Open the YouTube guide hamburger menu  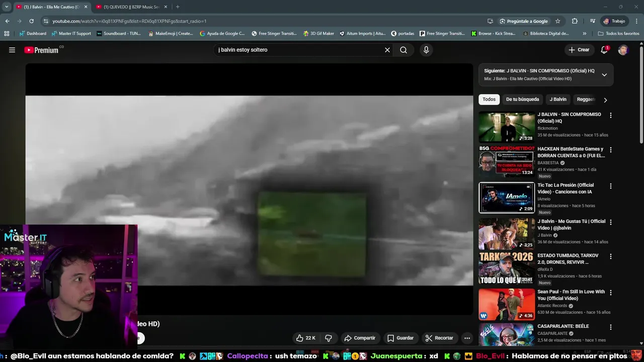12,50
